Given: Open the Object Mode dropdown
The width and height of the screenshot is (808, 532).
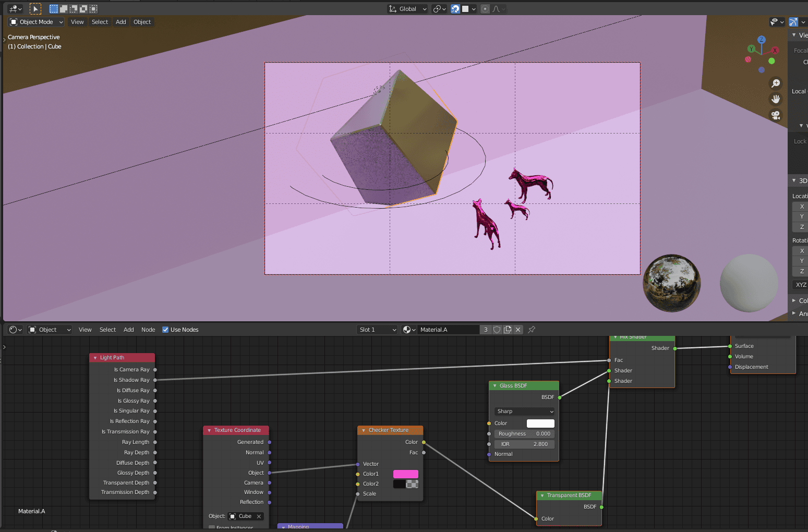Looking at the screenshot, I should [37, 22].
